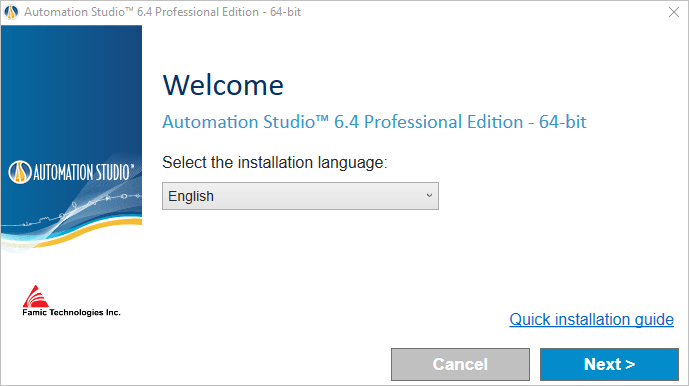Click 'Select the installation language:' label
Image resolution: width=689 pixels, height=386 pixels.
[x=275, y=163]
